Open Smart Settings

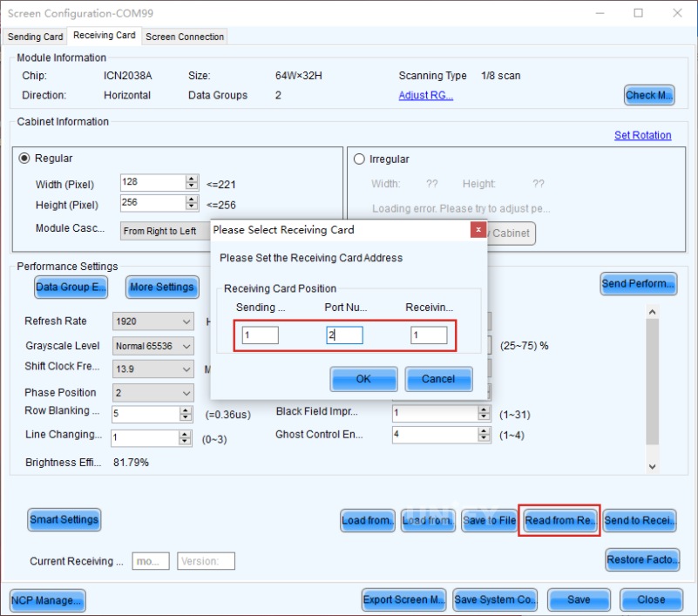(64, 519)
